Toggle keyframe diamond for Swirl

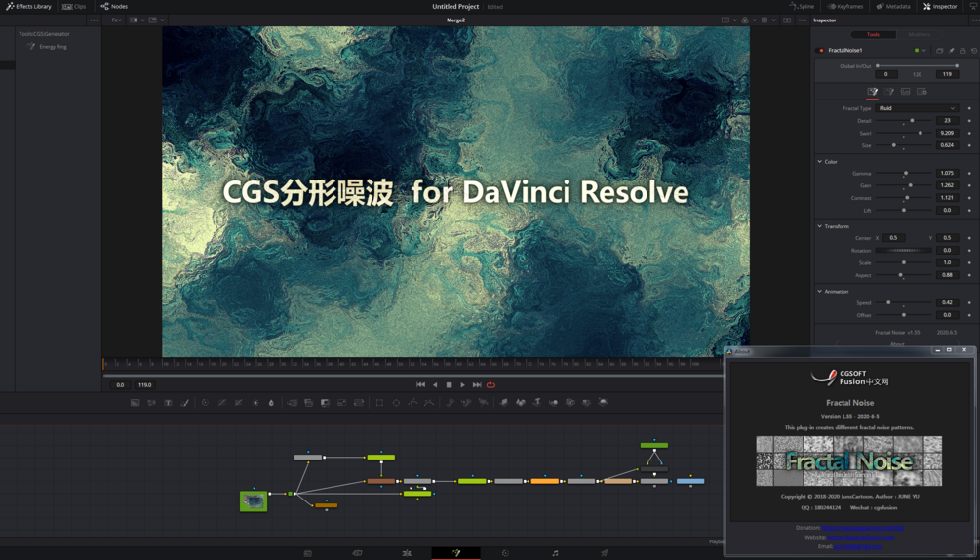pos(969,133)
